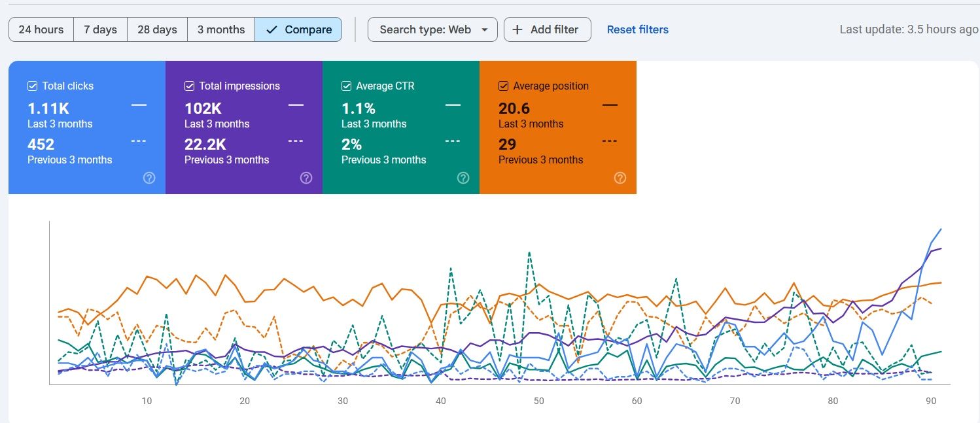Uncheck the Average position checkbox

503,86
